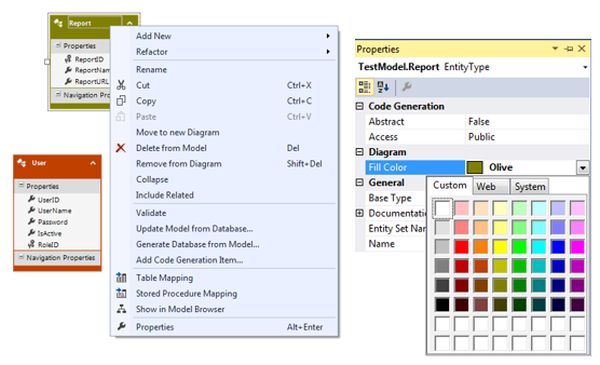Sort properties alphabetically via A-Z icon
The image size is (600, 365).
pos(383,87)
